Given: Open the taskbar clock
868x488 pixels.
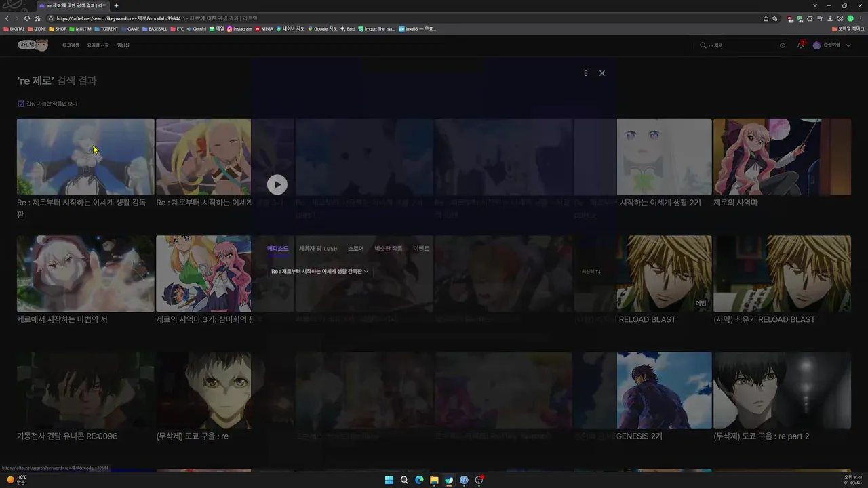Looking at the screenshot, I should coord(852,480).
